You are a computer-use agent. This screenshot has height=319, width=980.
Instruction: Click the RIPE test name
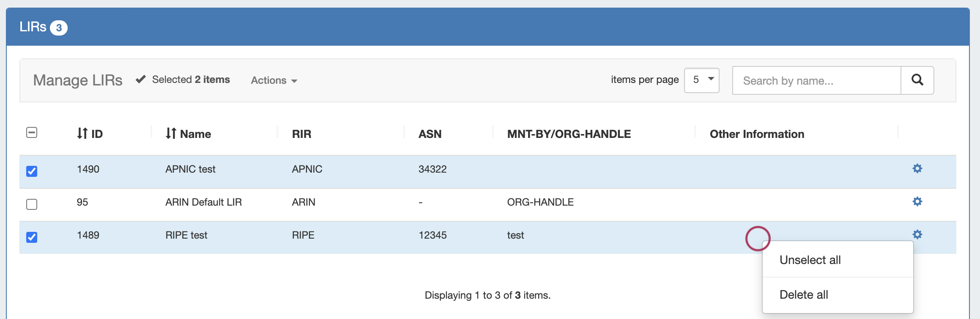pos(186,235)
